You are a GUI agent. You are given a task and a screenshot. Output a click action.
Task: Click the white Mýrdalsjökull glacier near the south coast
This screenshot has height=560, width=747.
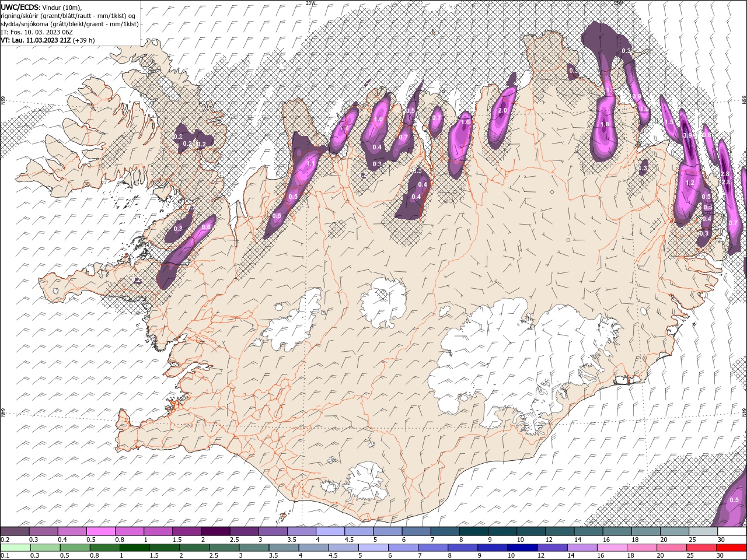click(x=366, y=482)
